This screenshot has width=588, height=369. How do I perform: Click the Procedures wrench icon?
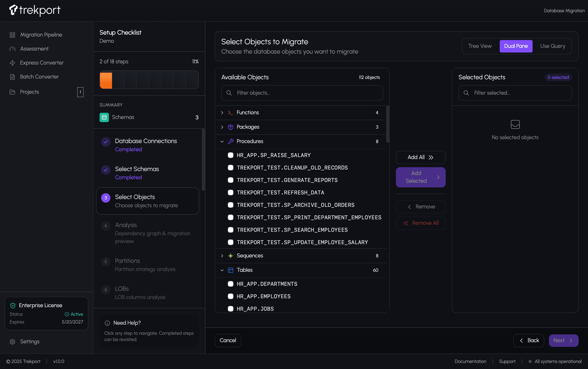pos(230,142)
